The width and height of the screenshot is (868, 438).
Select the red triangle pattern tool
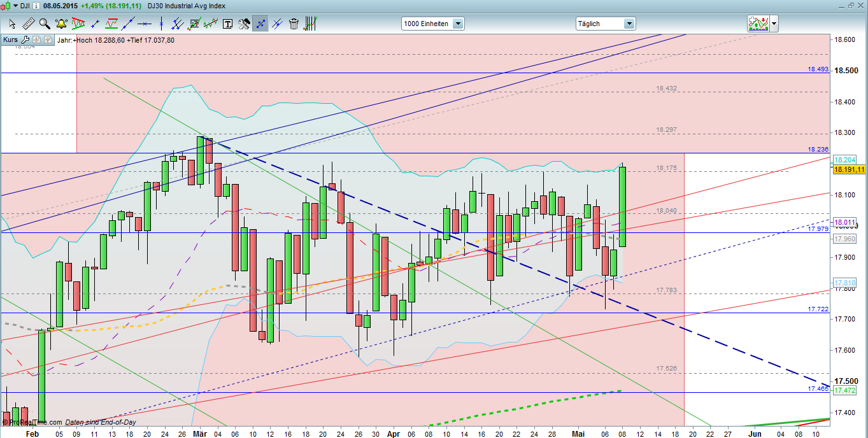[x=78, y=24]
